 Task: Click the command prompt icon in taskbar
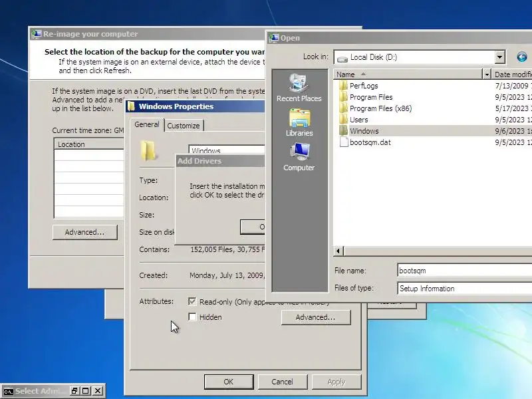[8, 391]
